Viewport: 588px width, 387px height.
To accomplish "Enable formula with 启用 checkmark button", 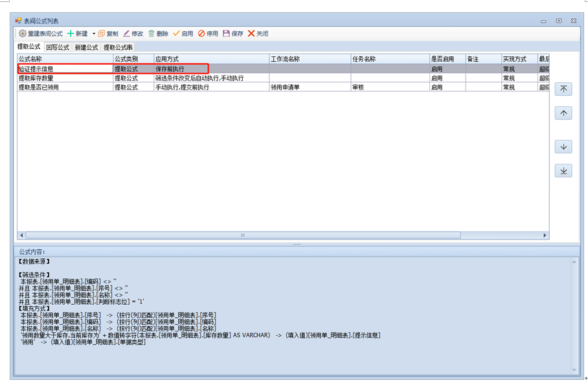I will (x=183, y=34).
